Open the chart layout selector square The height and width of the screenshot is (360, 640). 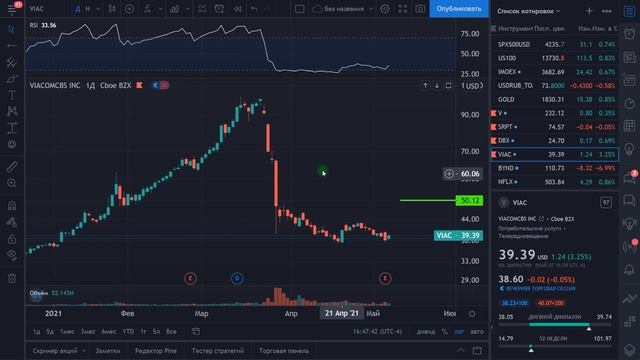(300, 9)
